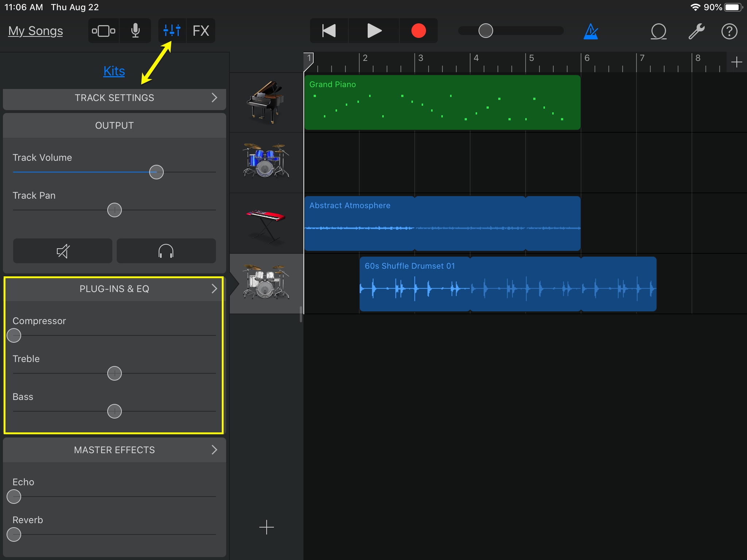The height and width of the screenshot is (560, 747).
Task: Adjust the Echo slider knob
Action: pyautogui.click(x=14, y=497)
